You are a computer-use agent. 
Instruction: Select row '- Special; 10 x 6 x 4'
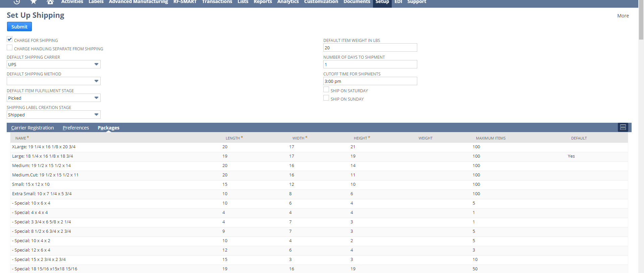[x=319, y=203]
